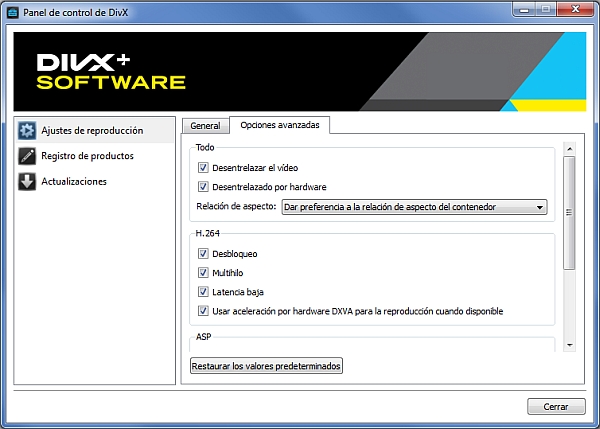600x429 pixels.
Task: Minimize the DivX control panel window
Action: click(524, 10)
